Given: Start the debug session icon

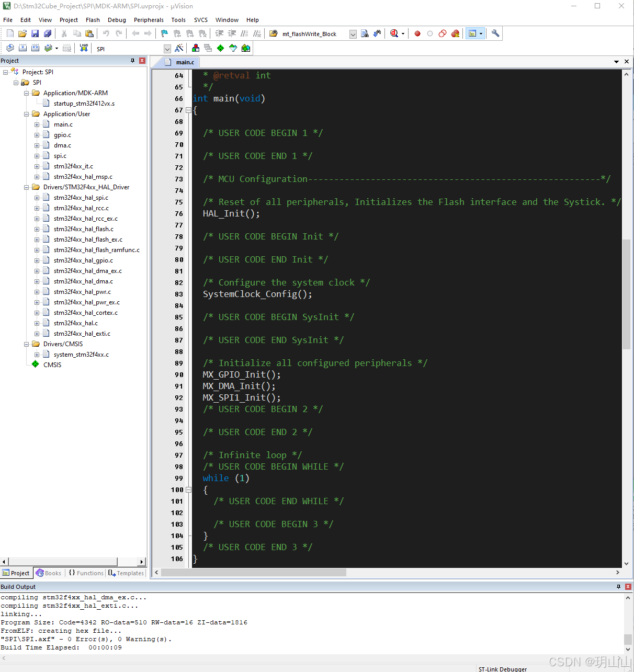Looking at the screenshot, I should tap(394, 33).
